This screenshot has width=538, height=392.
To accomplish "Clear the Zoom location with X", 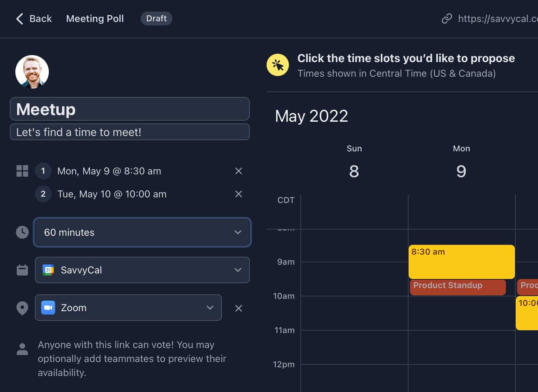I will click(239, 308).
